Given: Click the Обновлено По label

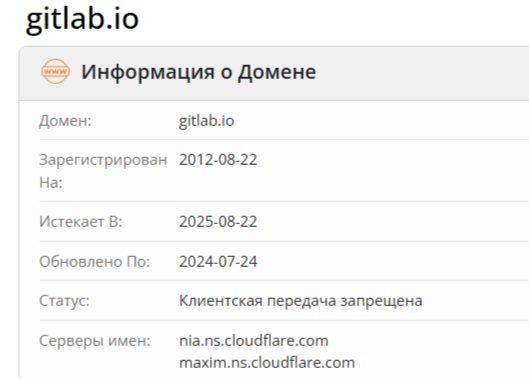Looking at the screenshot, I should tap(94, 262).
